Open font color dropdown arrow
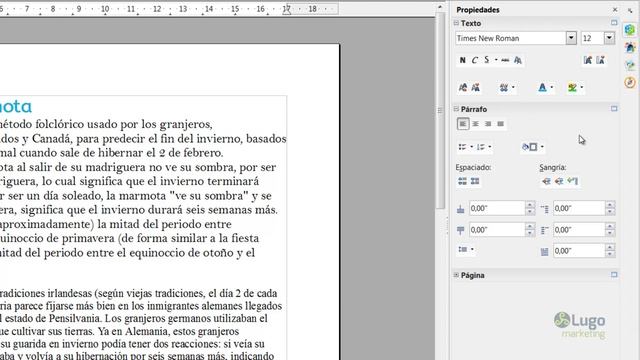The image size is (640, 360). point(551,87)
